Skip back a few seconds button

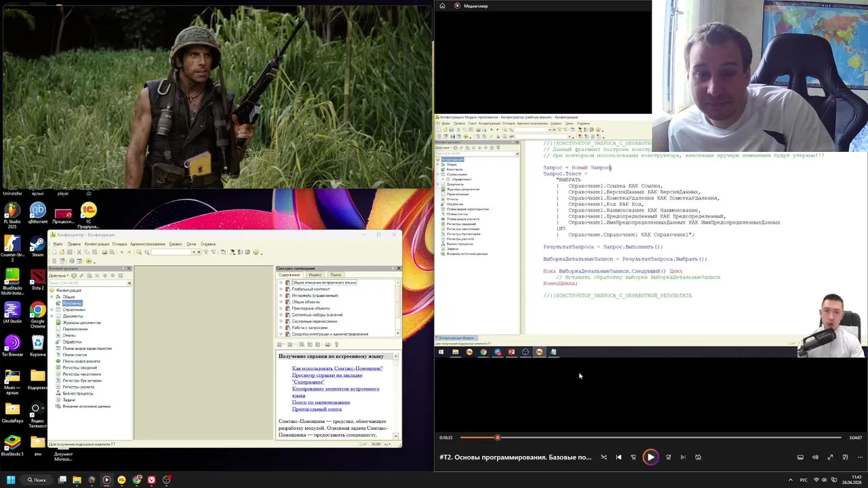pos(633,457)
